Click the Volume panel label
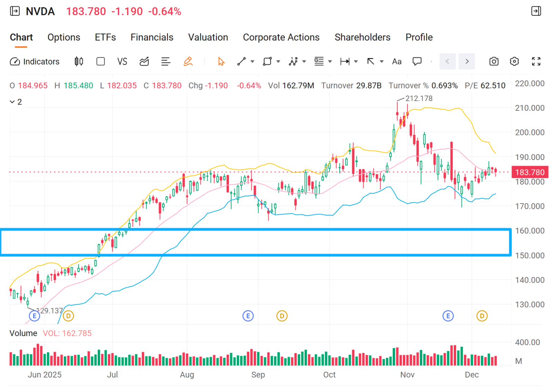This screenshot has width=552, height=392. click(23, 333)
